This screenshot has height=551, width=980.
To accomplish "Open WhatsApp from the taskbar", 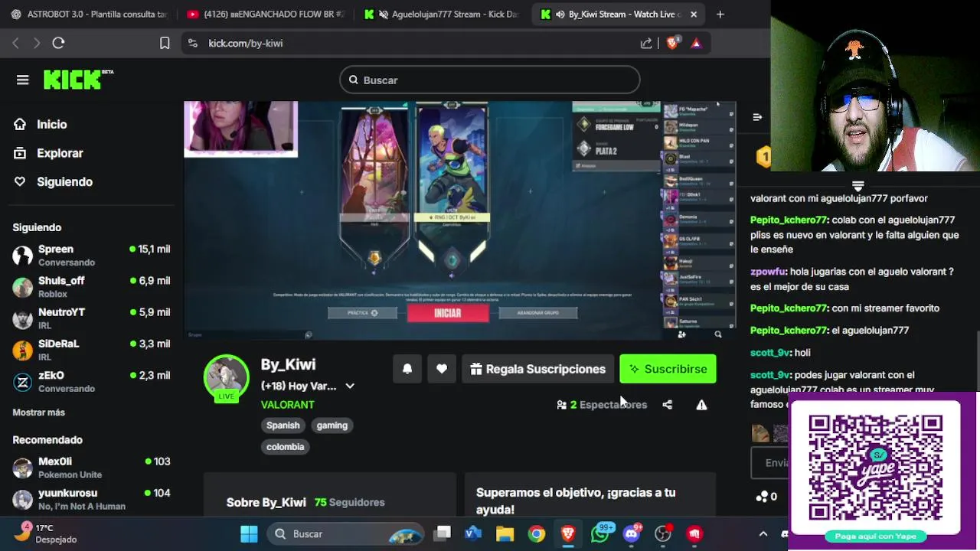I will pos(600,533).
